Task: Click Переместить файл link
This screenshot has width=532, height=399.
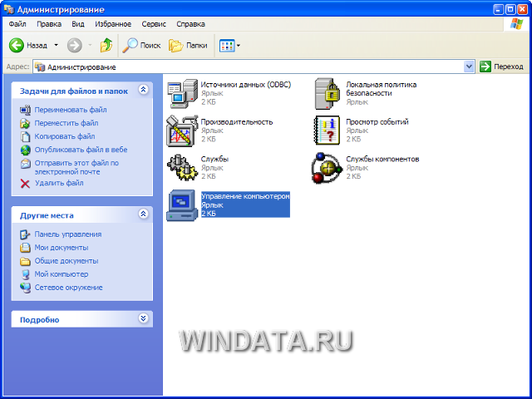Action: click(x=66, y=123)
